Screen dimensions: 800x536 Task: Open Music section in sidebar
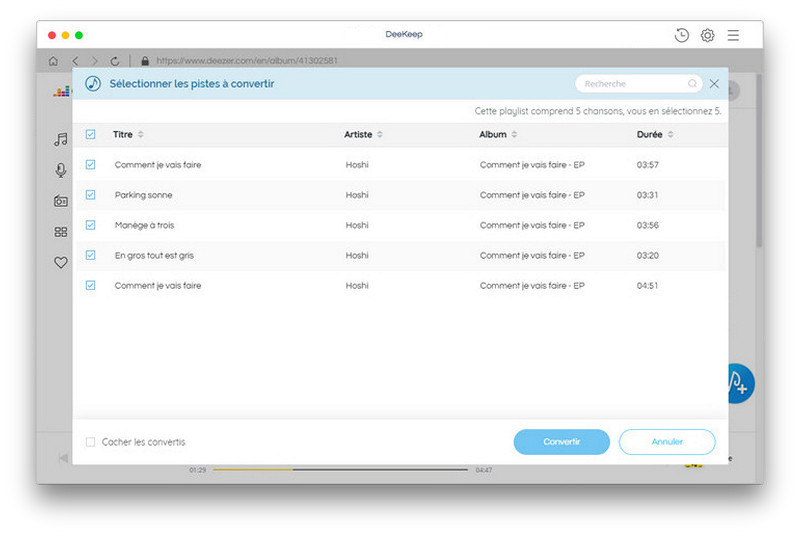point(61,139)
